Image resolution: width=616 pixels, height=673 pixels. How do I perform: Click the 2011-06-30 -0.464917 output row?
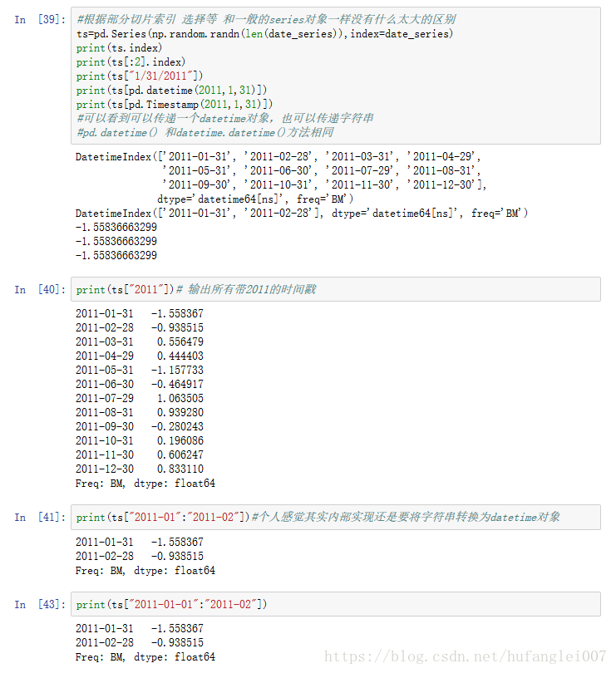139,385
